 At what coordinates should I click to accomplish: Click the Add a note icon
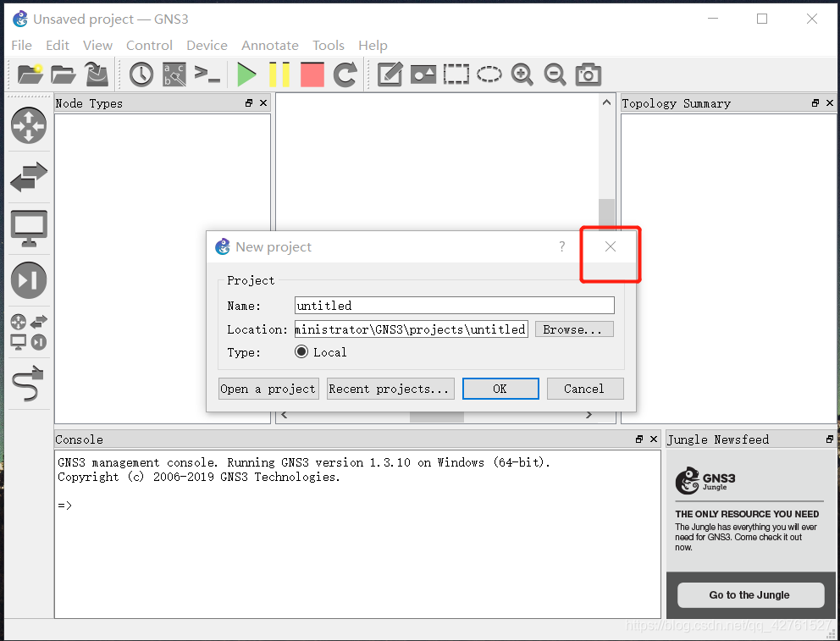(390, 75)
